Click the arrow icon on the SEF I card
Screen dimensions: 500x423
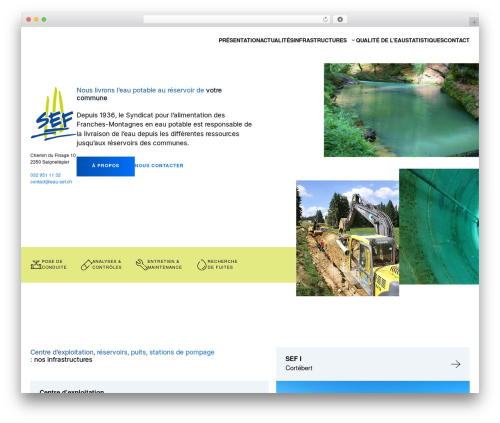(x=456, y=364)
